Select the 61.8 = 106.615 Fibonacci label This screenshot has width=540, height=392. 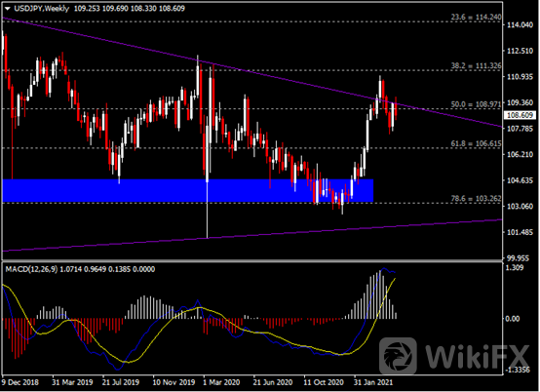click(476, 143)
